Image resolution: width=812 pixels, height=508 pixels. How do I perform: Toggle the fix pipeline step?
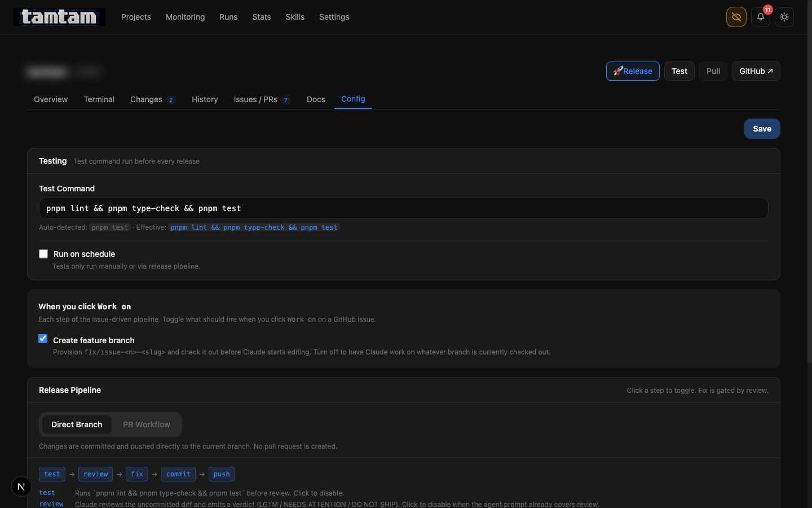click(137, 474)
